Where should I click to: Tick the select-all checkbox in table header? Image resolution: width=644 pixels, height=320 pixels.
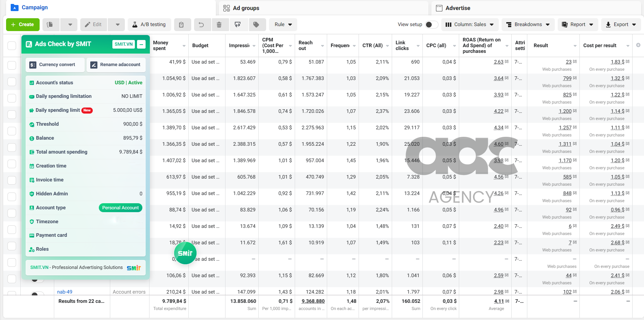(12, 46)
